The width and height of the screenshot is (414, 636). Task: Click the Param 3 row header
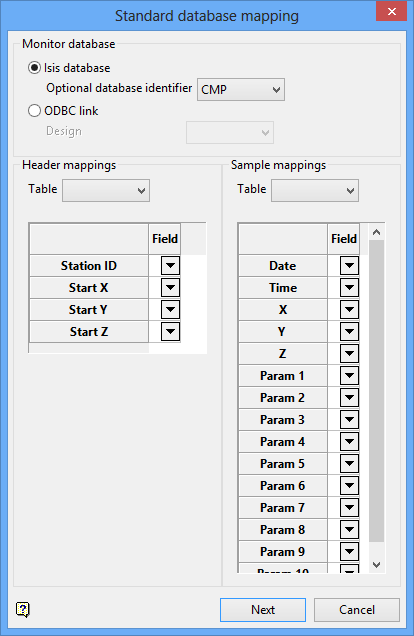click(283, 419)
